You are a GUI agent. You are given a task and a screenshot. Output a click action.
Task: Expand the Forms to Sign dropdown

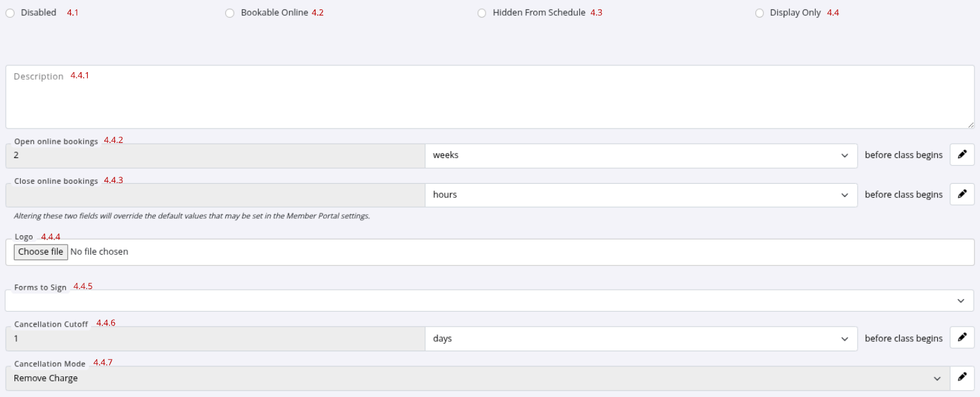click(489, 301)
